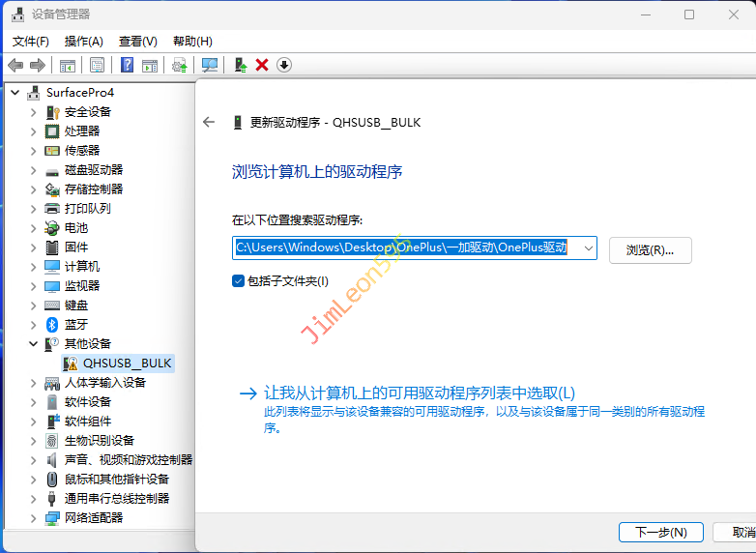Collapse the 其他设备 tree node

(34, 343)
